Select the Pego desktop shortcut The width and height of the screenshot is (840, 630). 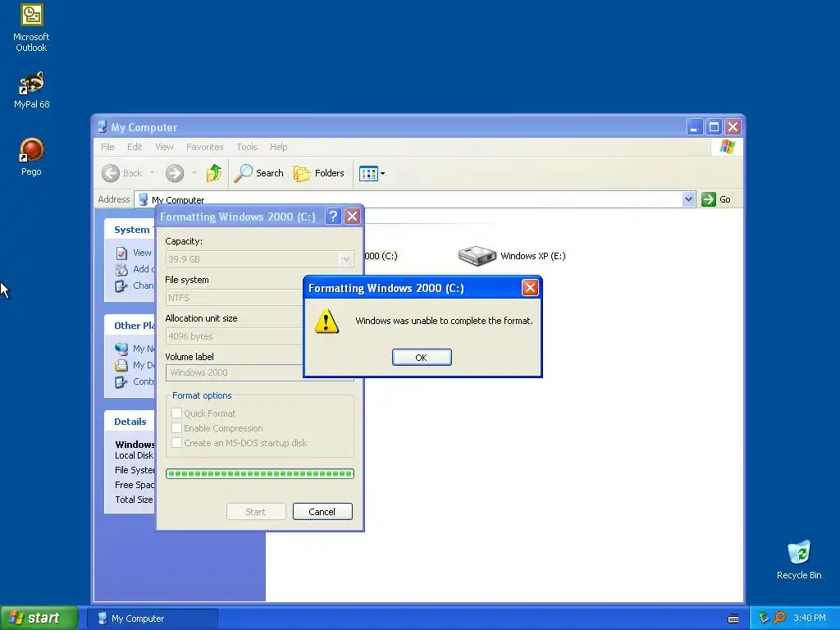coord(31,157)
